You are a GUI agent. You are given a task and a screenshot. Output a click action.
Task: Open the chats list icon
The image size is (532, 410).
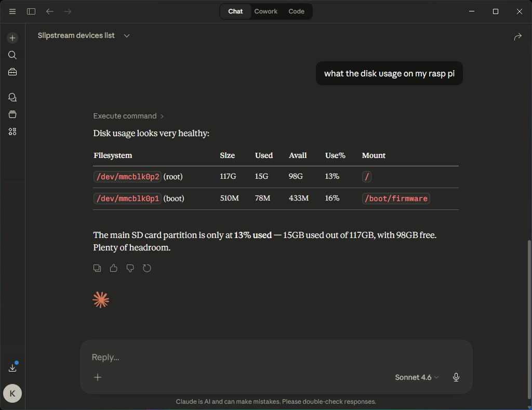tap(12, 97)
